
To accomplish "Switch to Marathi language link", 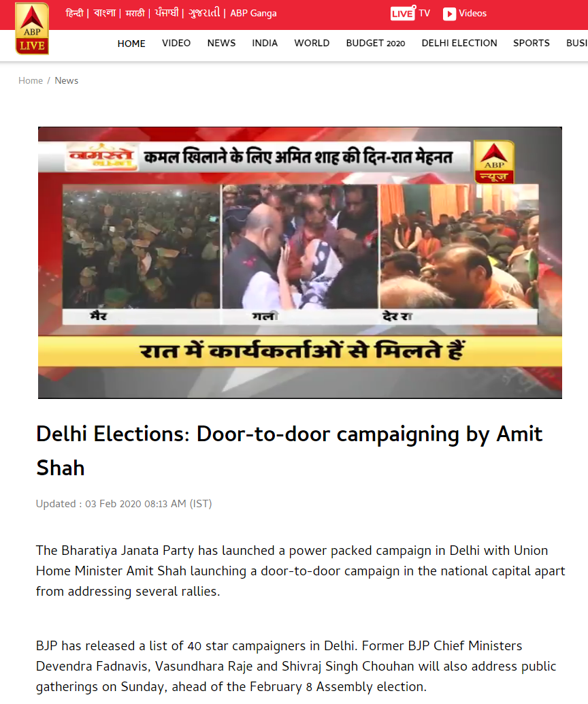I will click(x=135, y=13).
